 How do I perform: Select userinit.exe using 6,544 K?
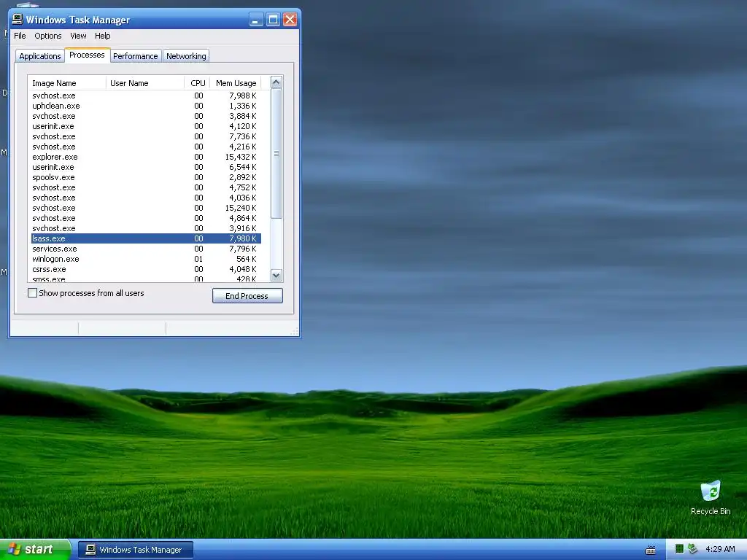[x=146, y=167]
